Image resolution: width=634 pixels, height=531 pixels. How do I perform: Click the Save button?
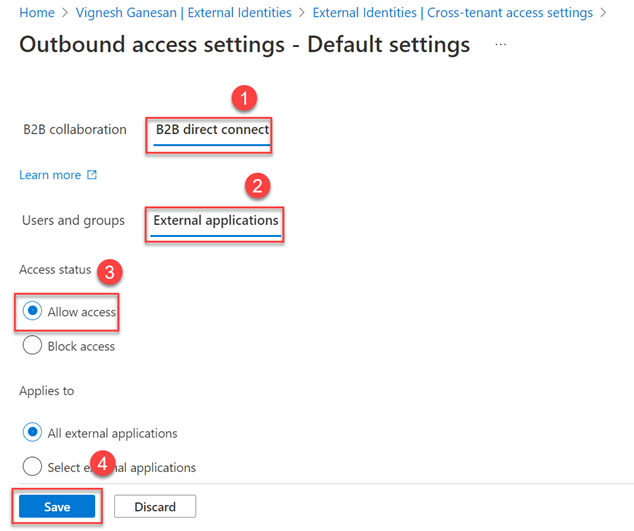point(57,507)
